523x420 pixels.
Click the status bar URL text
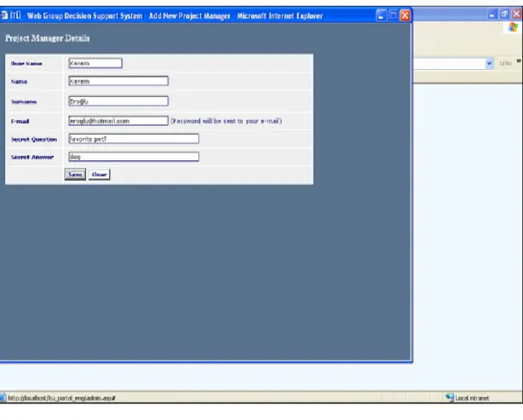point(61,398)
